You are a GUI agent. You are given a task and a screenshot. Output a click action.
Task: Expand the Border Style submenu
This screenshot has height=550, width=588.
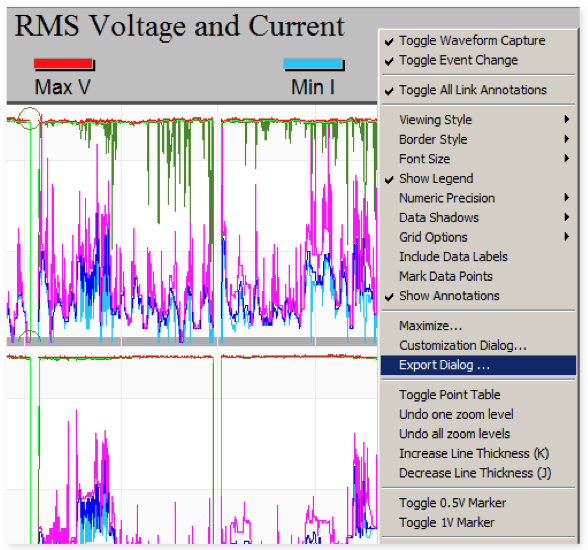[478, 139]
